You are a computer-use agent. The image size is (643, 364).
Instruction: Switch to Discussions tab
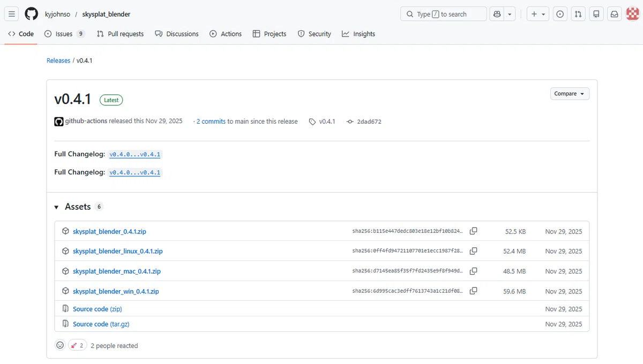pos(177,34)
